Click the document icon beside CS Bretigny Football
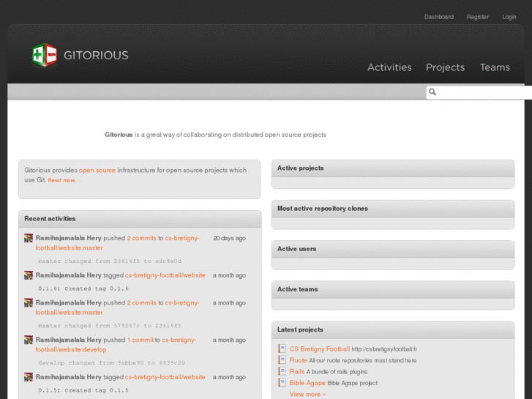 [x=282, y=348]
